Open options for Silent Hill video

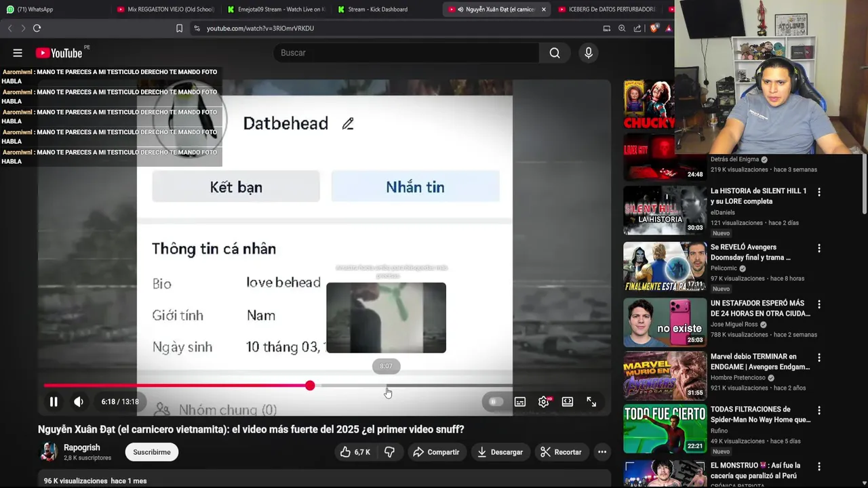point(819,192)
